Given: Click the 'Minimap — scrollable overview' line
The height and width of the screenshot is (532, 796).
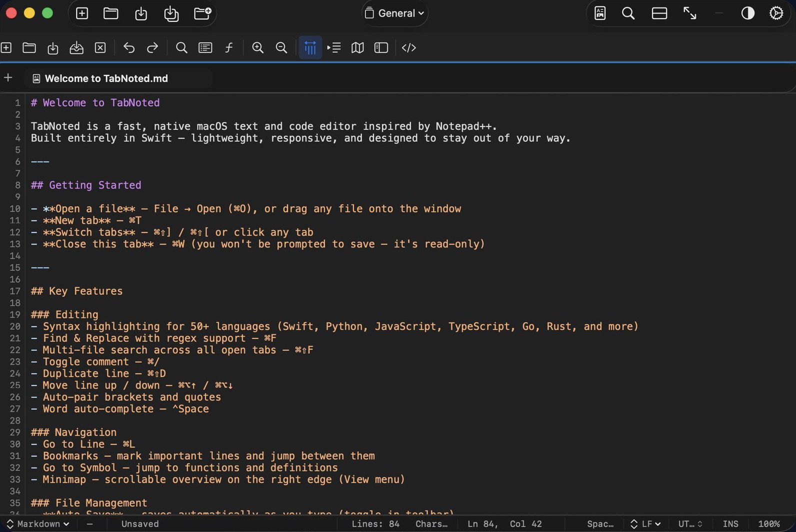Looking at the screenshot, I should 217,479.
